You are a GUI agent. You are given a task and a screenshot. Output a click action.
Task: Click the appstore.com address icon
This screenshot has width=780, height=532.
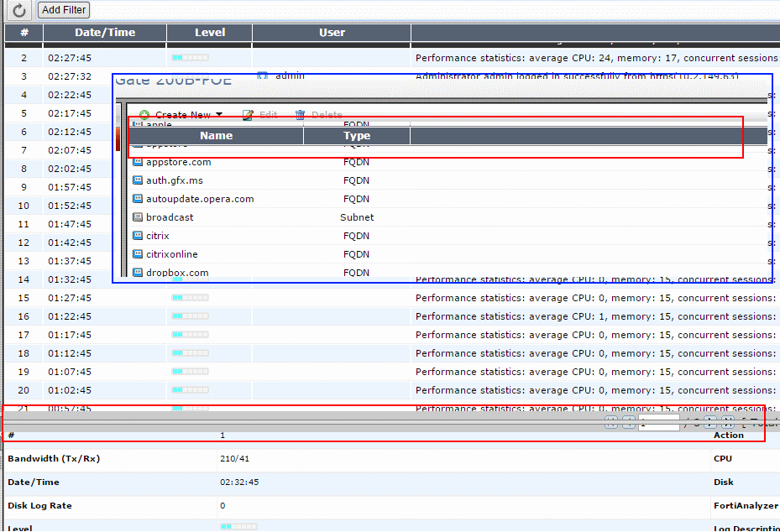(x=139, y=162)
